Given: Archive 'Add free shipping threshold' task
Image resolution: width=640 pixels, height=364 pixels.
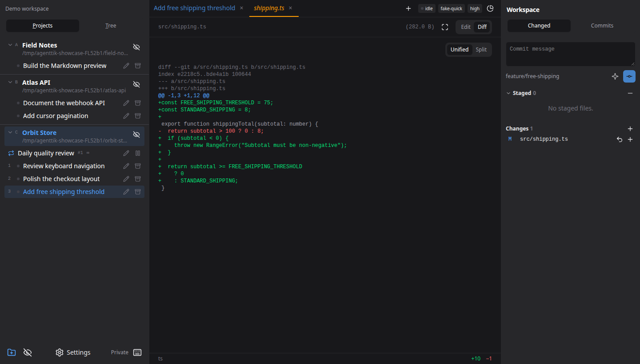Looking at the screenshot, I should pyautogui.click(x=138, y=192).
